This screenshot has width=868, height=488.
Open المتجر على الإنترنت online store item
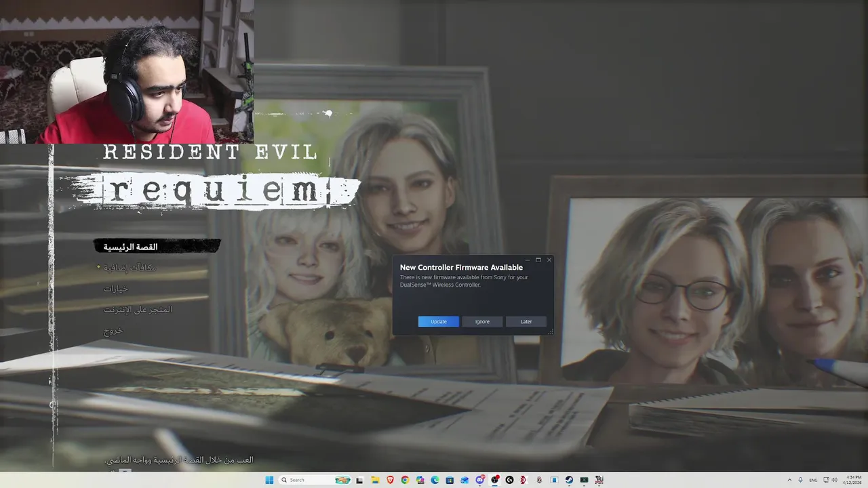[138, 310]
